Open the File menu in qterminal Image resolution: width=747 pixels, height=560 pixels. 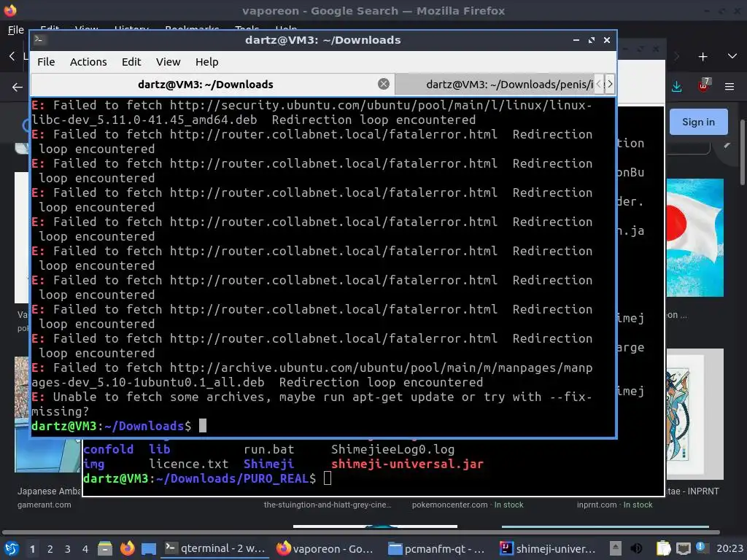coord(46,62)
